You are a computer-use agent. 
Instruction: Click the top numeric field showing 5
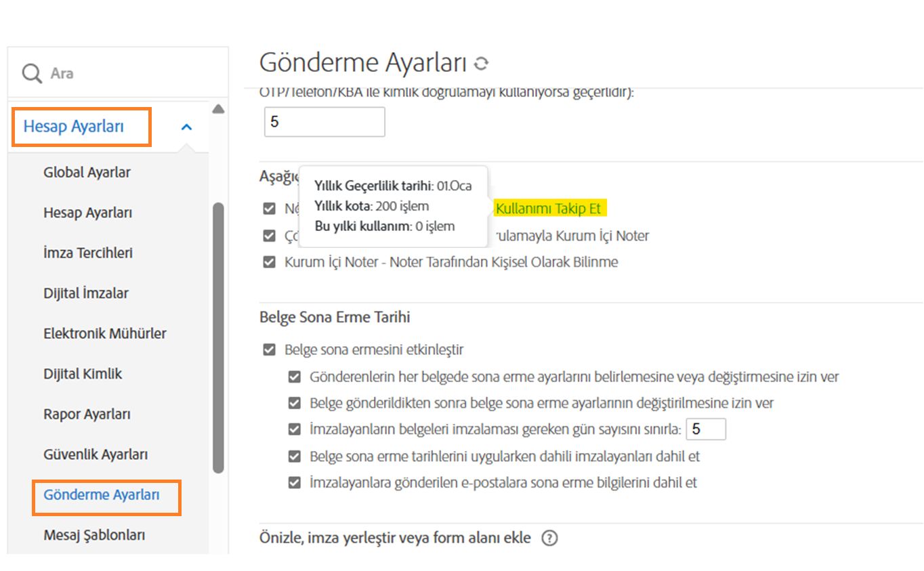[324, 121]
